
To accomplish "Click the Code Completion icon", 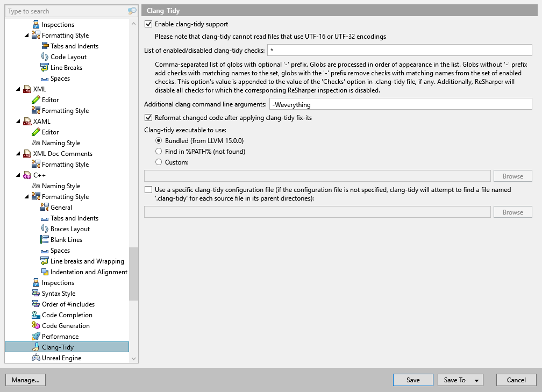I will coord(35,315).
